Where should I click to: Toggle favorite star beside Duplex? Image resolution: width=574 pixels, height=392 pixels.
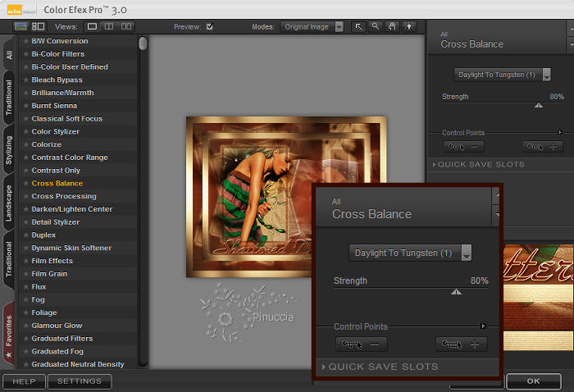(x=25, y=235)
